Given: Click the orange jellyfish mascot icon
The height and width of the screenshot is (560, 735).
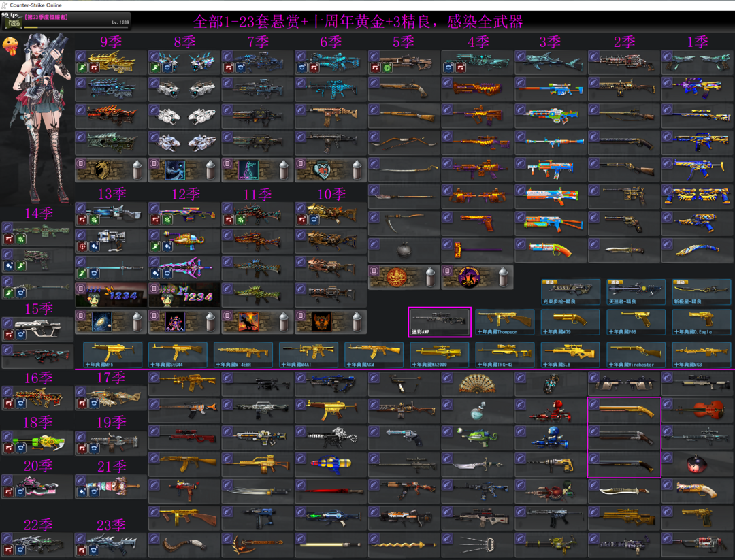Looking at the screenshot, I should (x=12, y=46).
